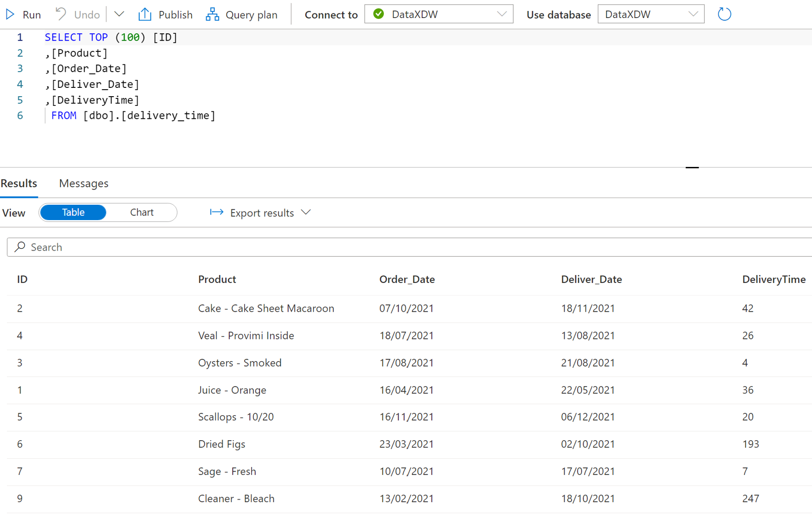
Task: Click the Publish upload icon
Action: pyautogui.click(x=145, y=14)
